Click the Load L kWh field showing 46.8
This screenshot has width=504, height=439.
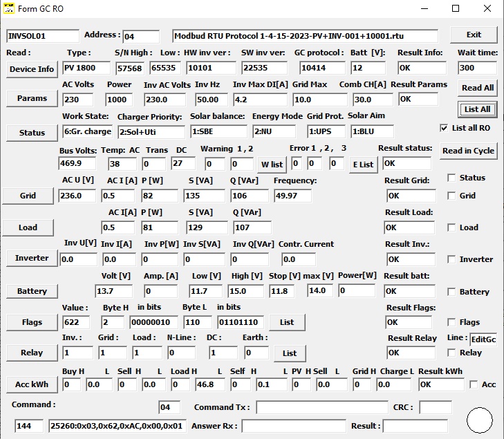coord(211,384)
